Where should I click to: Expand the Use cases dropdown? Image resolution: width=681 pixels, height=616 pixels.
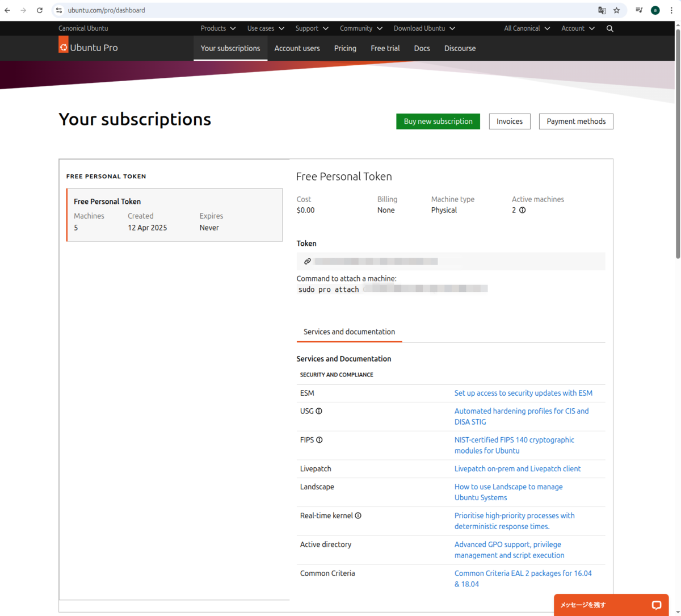pos(266,28)
